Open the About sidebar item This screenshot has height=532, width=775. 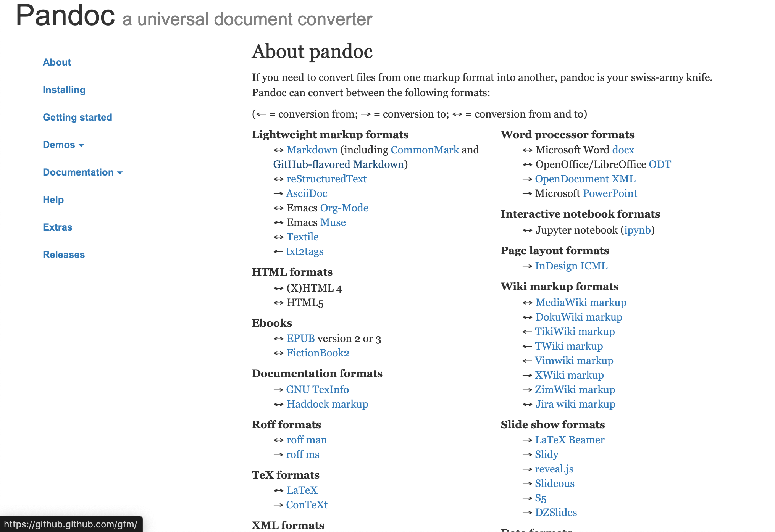click(57, 63)
